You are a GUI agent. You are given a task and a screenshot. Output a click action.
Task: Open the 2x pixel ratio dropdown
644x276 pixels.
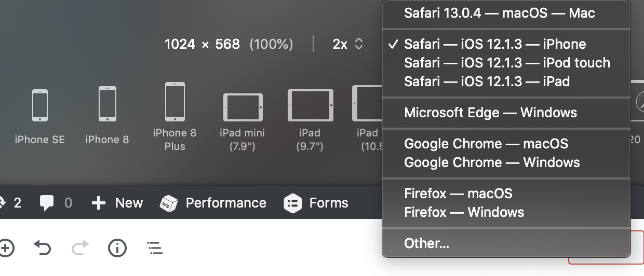point(347,44)
